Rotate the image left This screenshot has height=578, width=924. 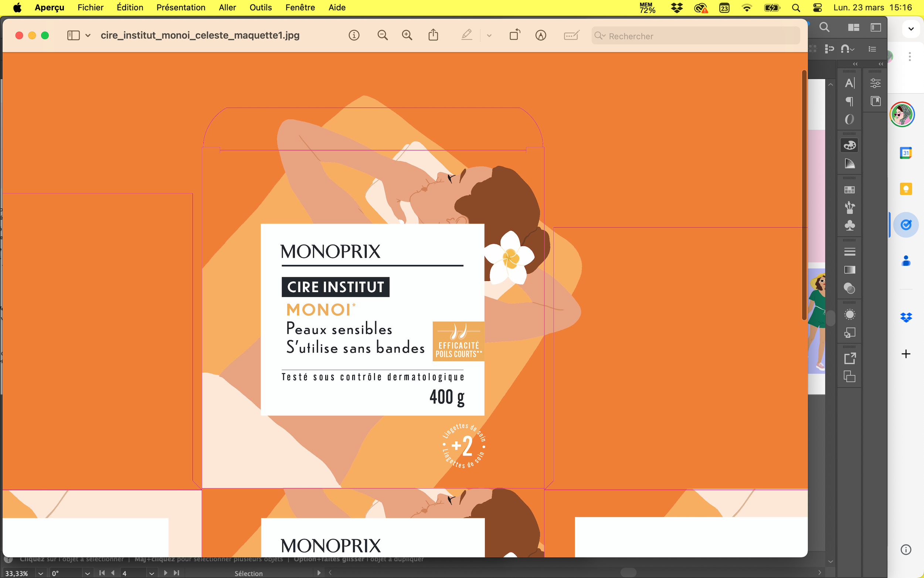click(514, 35)
